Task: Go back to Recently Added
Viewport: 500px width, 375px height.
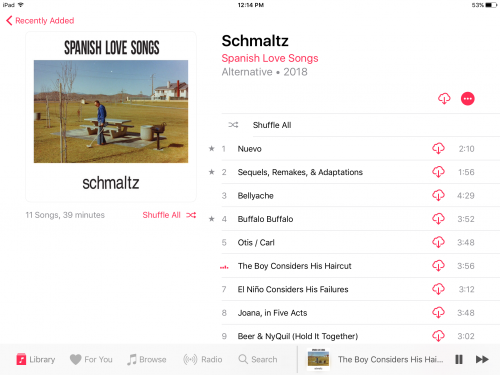Action: (40, 21)
